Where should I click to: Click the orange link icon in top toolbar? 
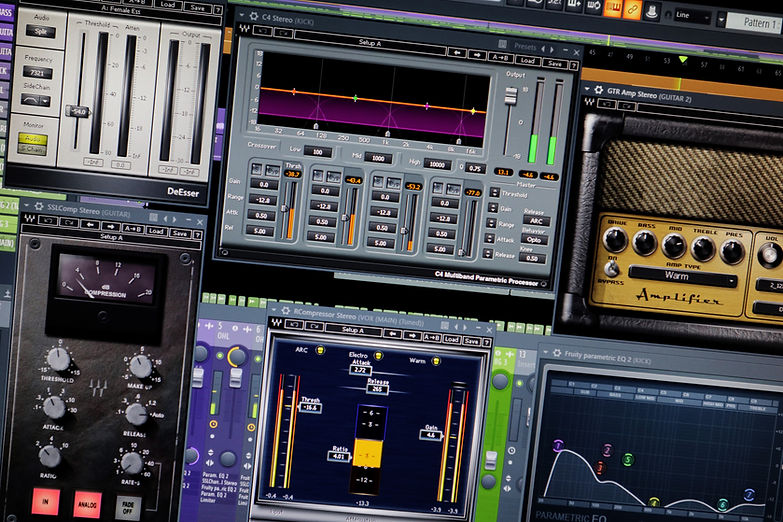[x=632, y=10]
